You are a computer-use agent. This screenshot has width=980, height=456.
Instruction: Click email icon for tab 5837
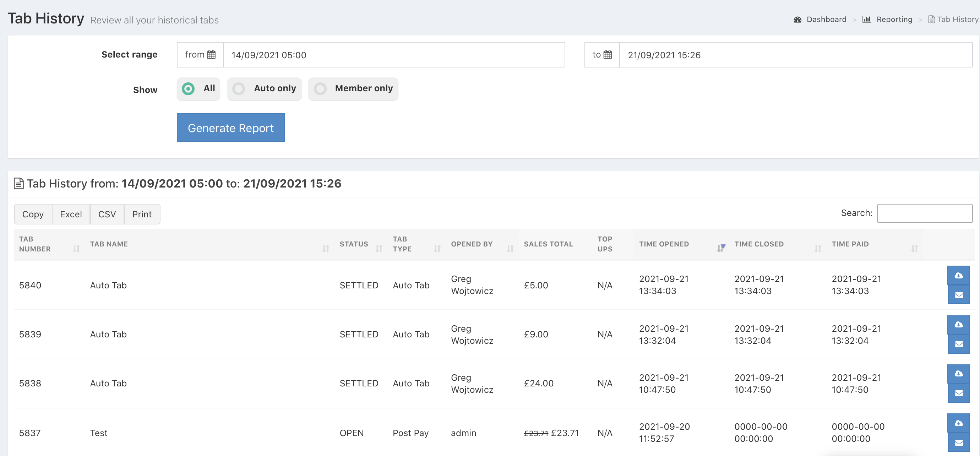coord(958,443)
